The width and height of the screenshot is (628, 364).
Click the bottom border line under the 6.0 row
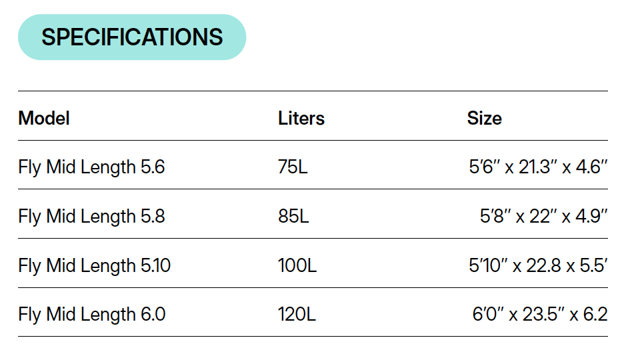point(313,337)
